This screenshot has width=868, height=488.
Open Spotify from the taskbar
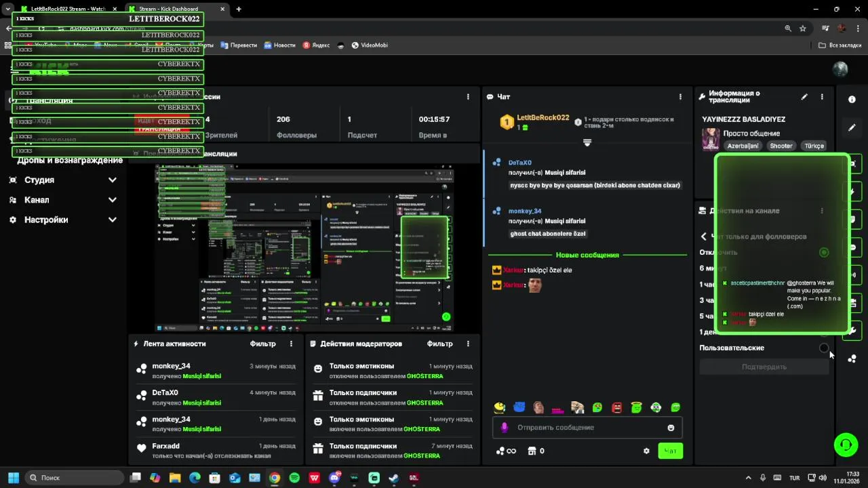point(294,478)
